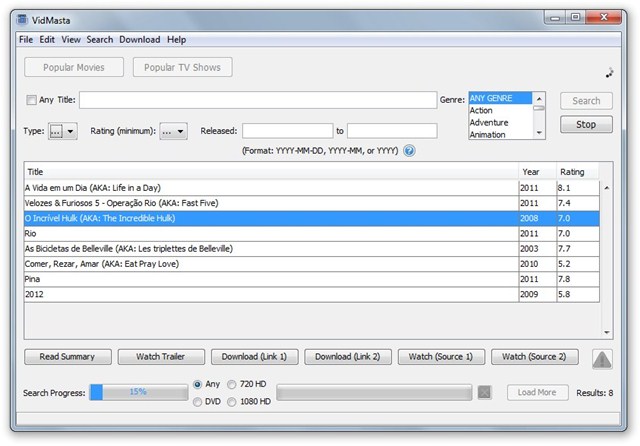This screenshot has height=446, width=640.
Task: Click the Search Progress bar at 15%
Action: (x=139, y=392)
